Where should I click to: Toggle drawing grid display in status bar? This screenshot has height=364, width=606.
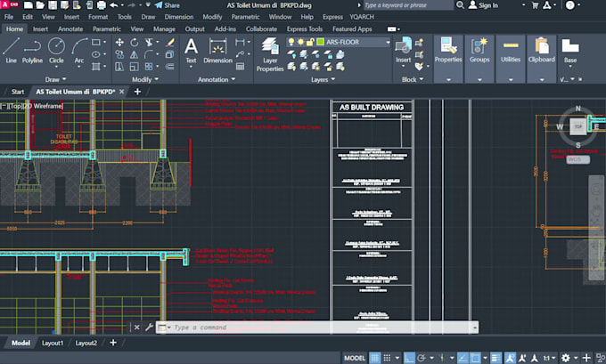tap(374, 358)
